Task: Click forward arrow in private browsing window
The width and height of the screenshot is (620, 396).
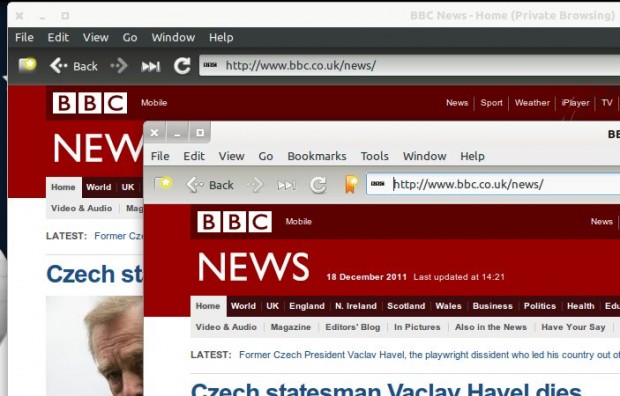Action: tap(119, 66)
